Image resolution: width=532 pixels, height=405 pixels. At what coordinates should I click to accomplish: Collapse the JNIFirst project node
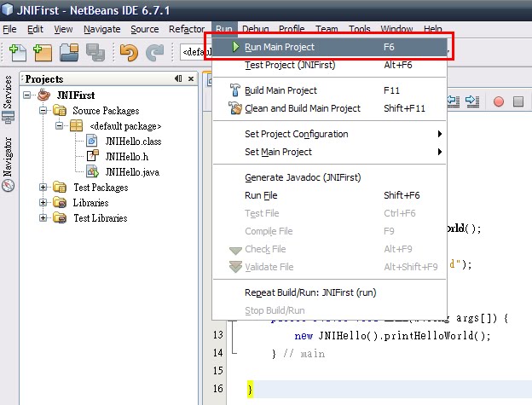click(26, 95)
